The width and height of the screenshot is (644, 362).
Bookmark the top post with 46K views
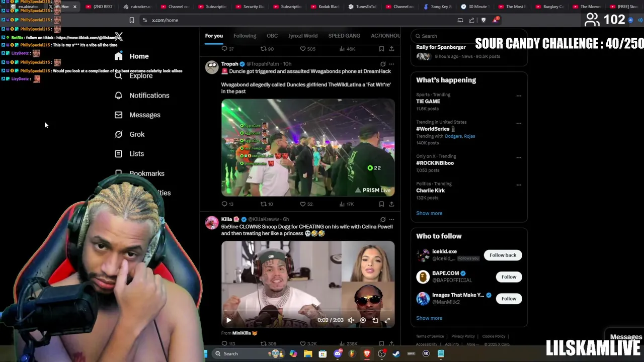381,49
